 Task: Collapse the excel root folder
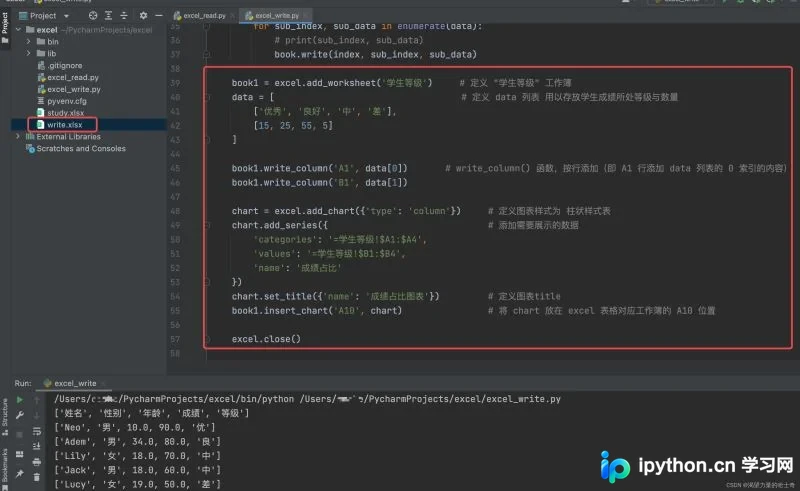point(19,30)
